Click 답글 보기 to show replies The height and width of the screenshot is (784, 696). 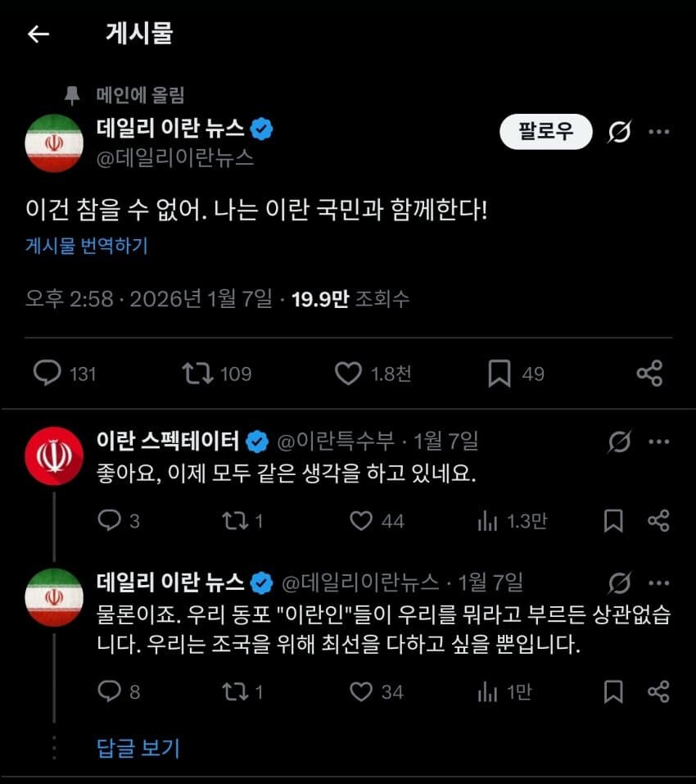tap(138, 747)
